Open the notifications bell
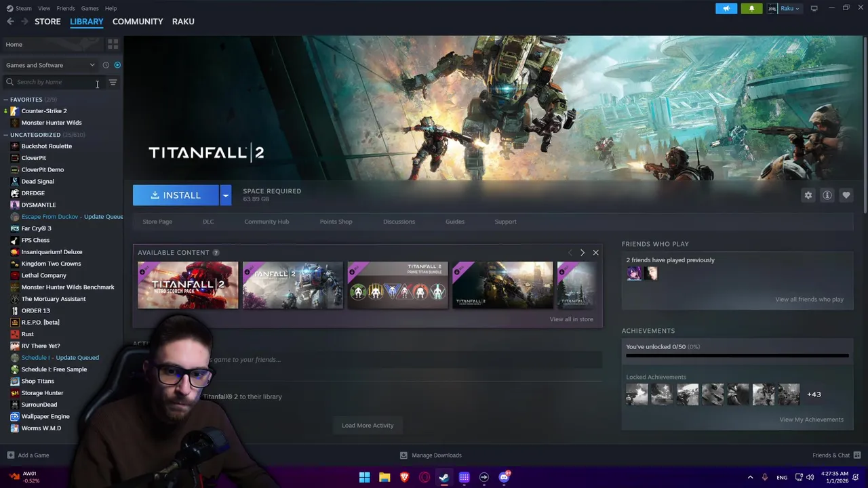 [751, 8]
